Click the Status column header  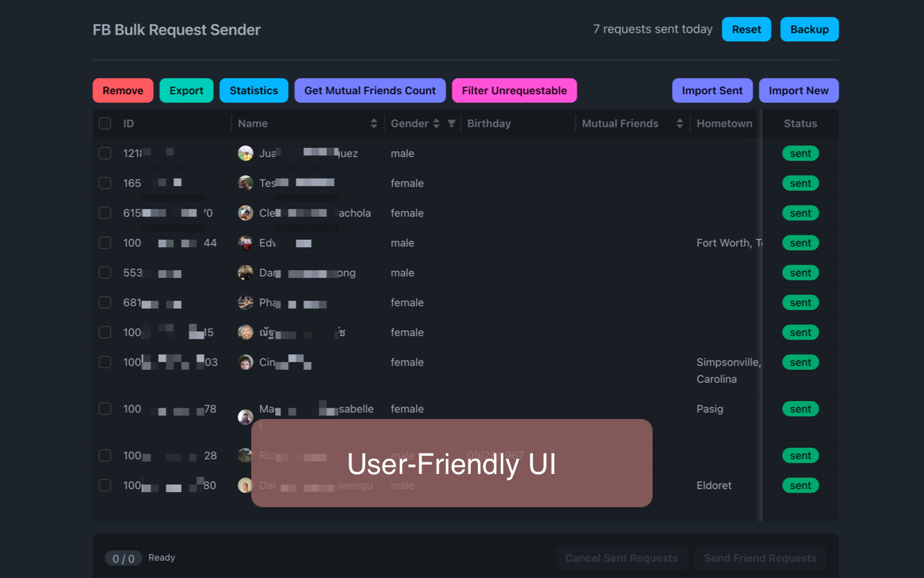point(801,124)
